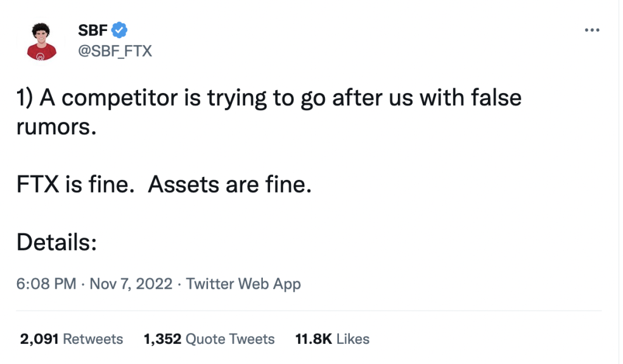
Task: Click the blue verified checkmark badge
Action: click(119, 30)
